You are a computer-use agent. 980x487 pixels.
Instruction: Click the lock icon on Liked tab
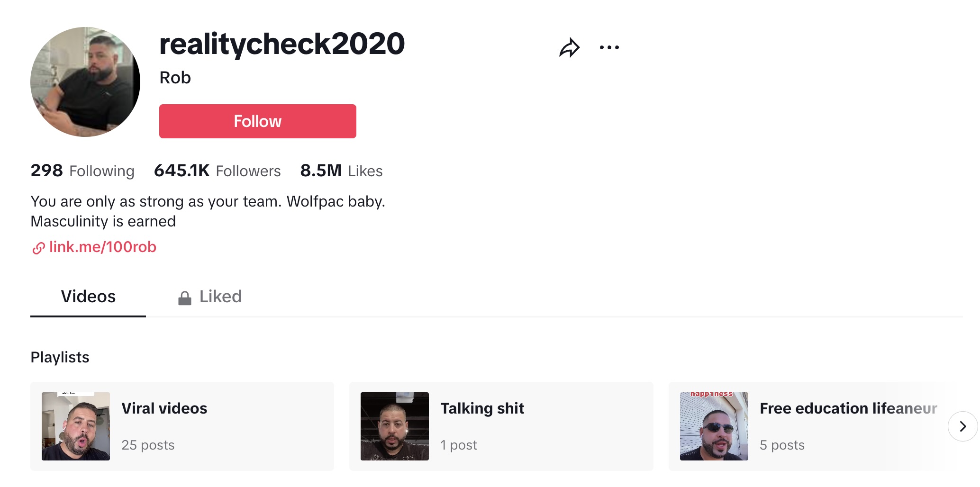pyautogui.click(x=184, y=298)
